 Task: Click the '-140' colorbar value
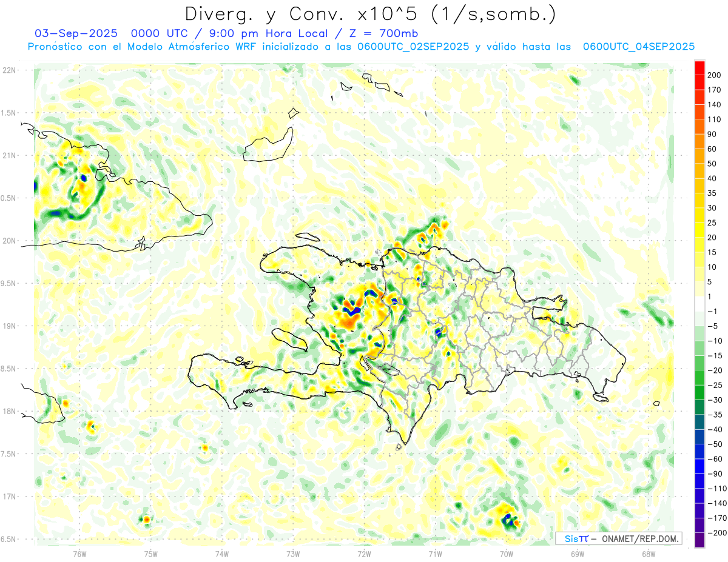716,503
